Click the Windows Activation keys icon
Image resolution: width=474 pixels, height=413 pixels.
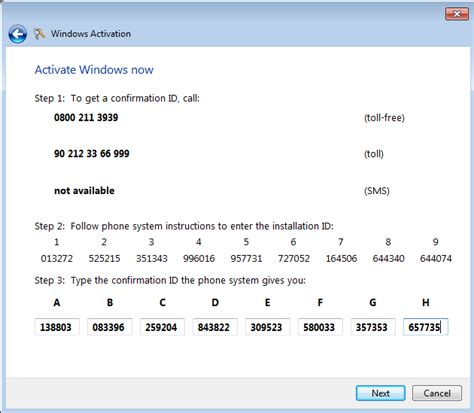click(39, 34)
